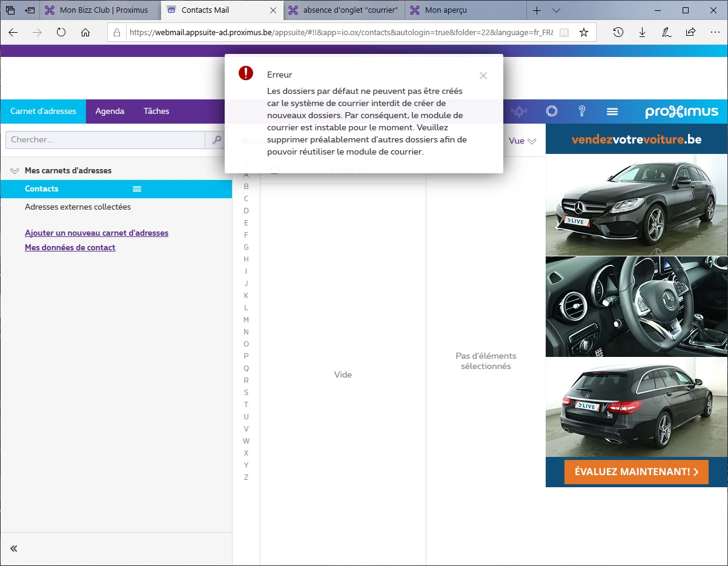Collapse Mes carnets d'adresses section
Viewport: 728px width, 566px height.
coord(15,171)
